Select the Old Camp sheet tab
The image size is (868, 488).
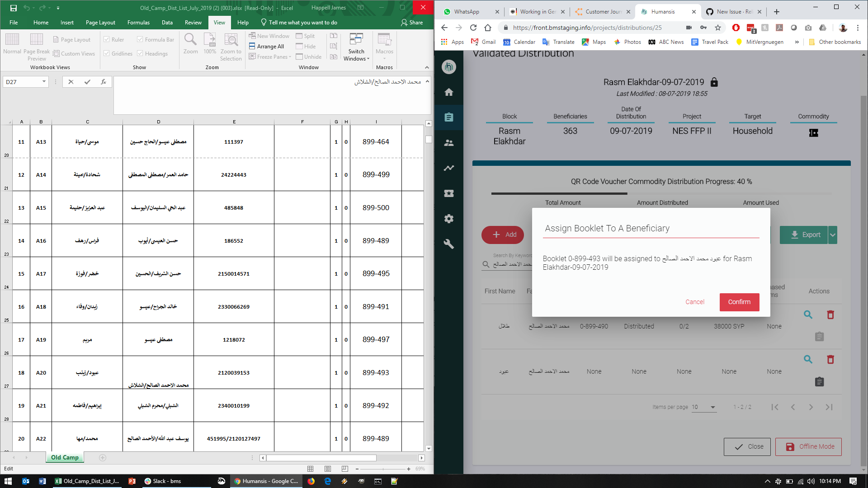coord(65,458)
